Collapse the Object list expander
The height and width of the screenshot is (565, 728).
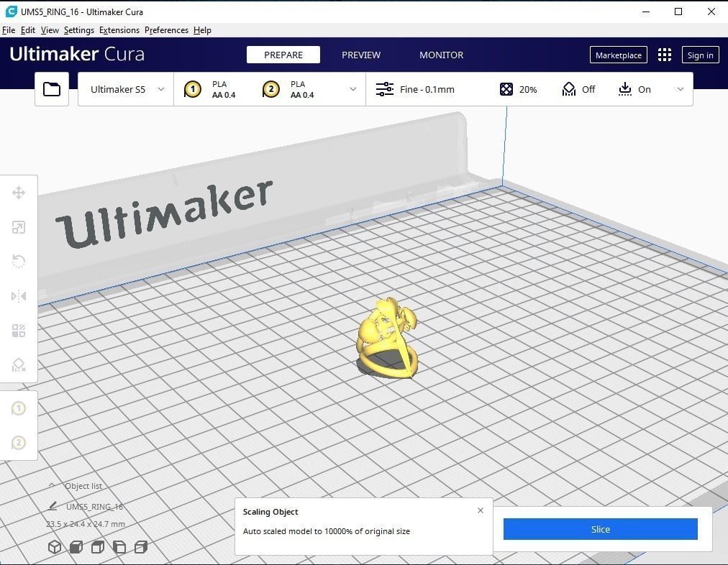tap(52, 485)
